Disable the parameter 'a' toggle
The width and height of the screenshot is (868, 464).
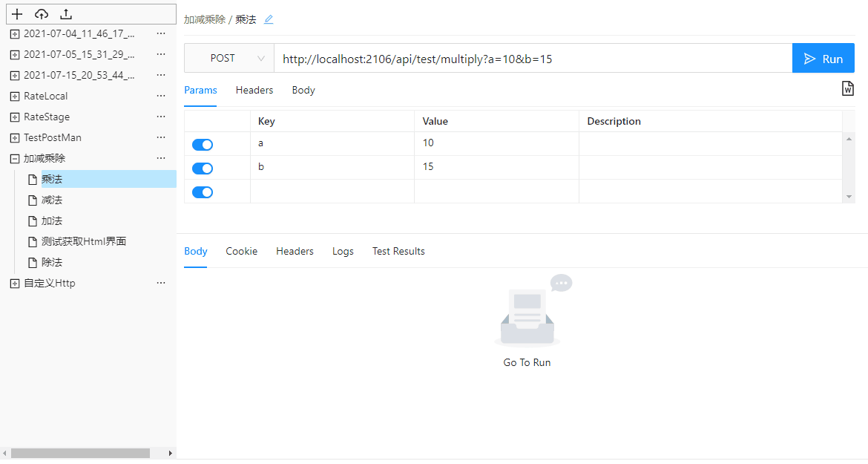tap(202, 144)
